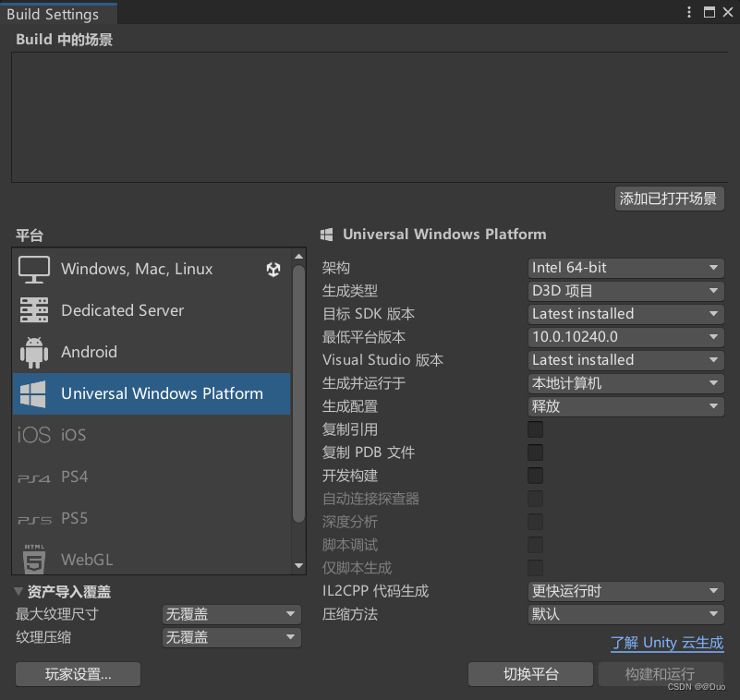Image resolution: width=740 pixels, height=700 pixels.
Task: Toggle the 复制 PDB 文件 checkbox
Action: click(535, 453)
